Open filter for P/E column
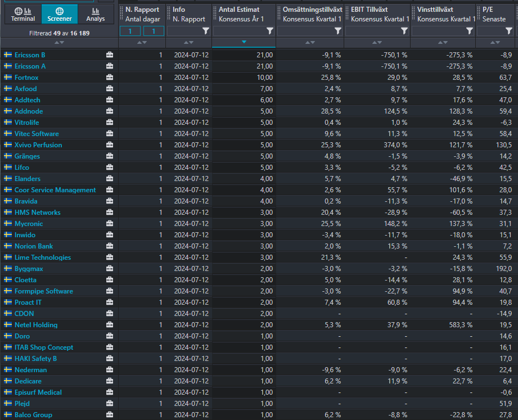Viewport: 518px width, 420px height. [509, 31]
